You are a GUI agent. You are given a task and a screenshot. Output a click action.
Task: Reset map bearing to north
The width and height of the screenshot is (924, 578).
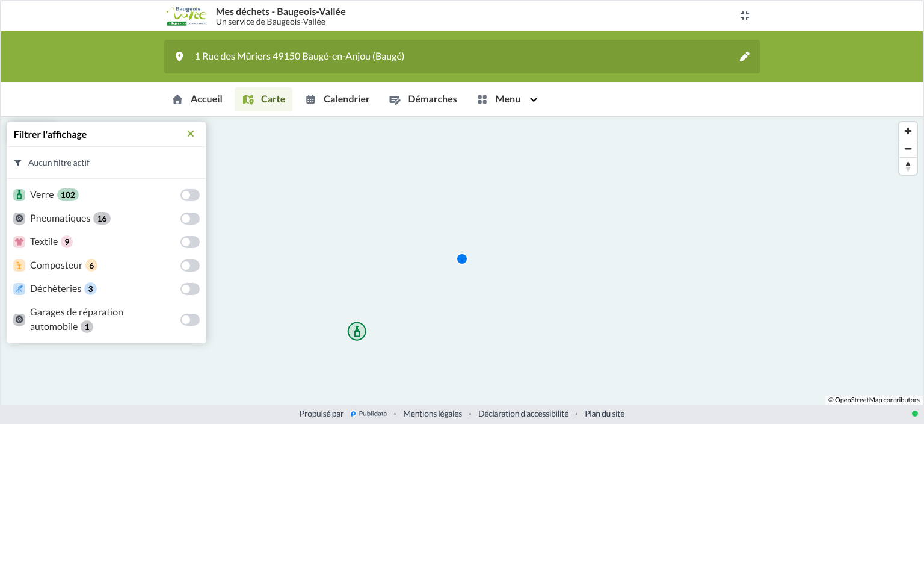[x=908, y=166]
